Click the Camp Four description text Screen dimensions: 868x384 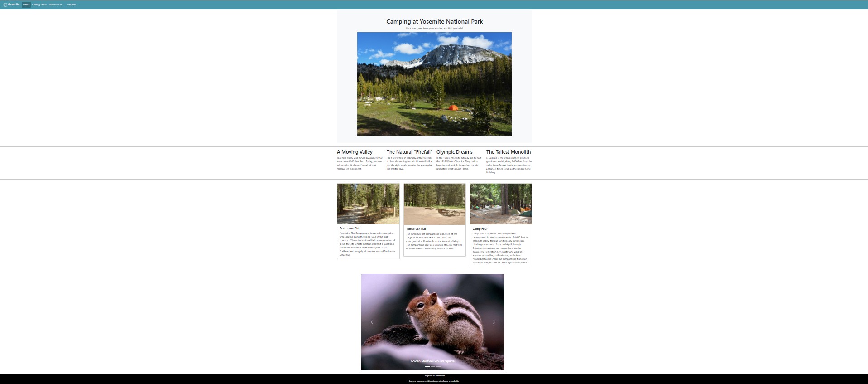(500, 248)
